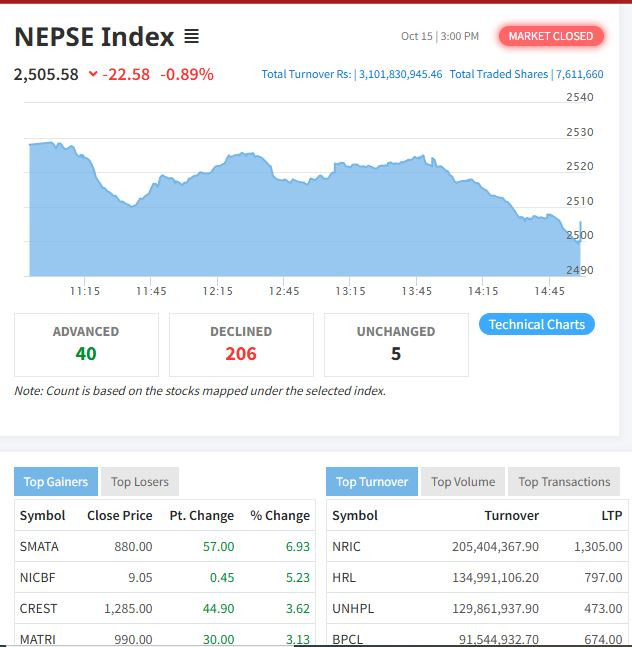Open NRIC in turnover table
Screen dimensions: 632x647
345,546
